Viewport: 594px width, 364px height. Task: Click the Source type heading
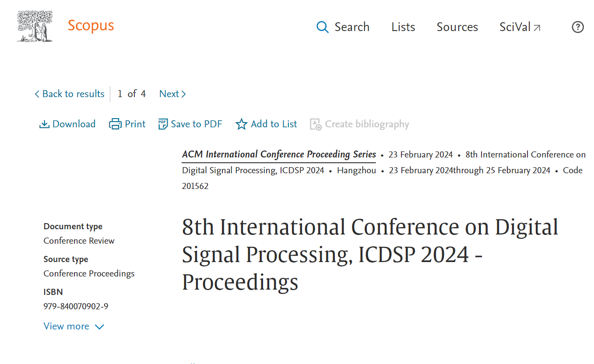66,259
